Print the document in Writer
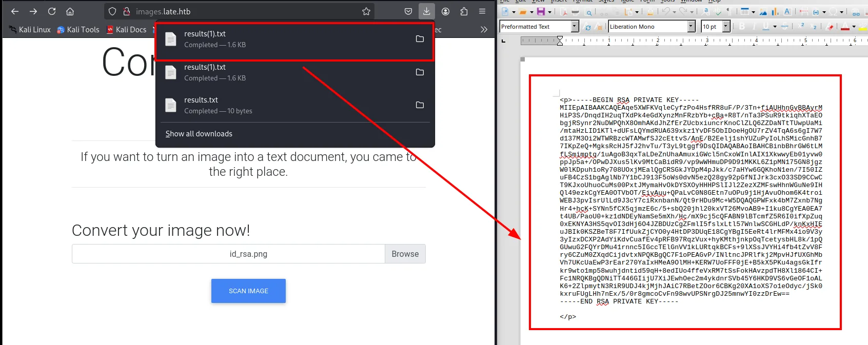The width and height of the screenshot is (868, 345). tap(575, 12)
